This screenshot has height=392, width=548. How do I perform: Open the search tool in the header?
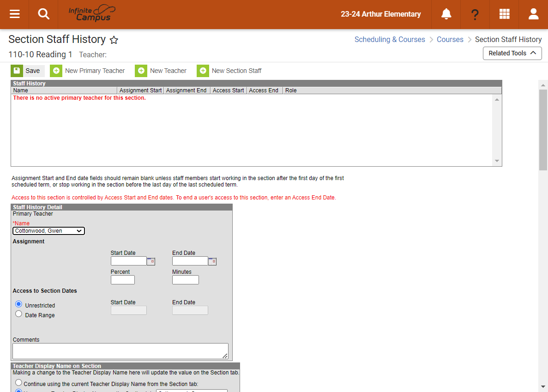click(x=43, y=14)
